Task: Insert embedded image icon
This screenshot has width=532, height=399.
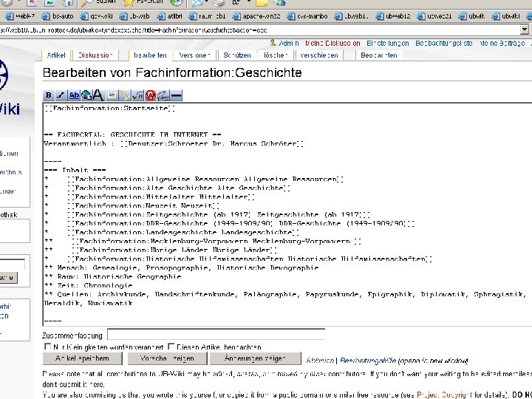Action: pyautogui.click(x=112, y=95)
